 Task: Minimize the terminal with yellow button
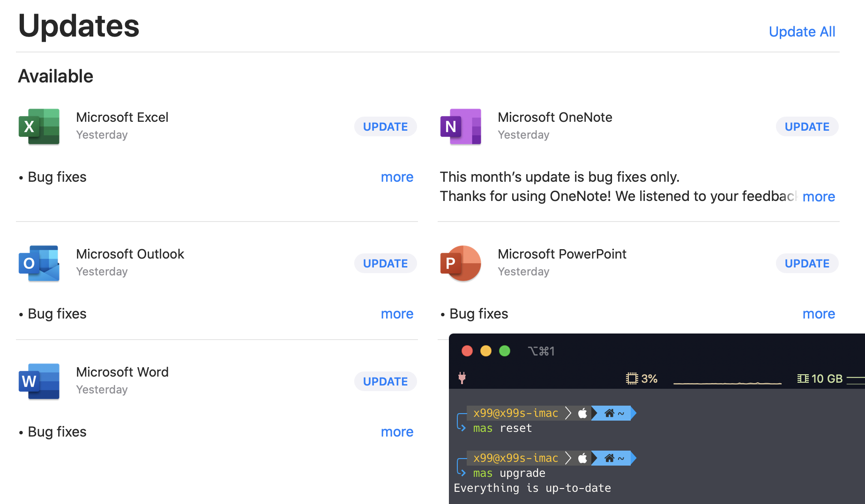click(x=486, y=351)
